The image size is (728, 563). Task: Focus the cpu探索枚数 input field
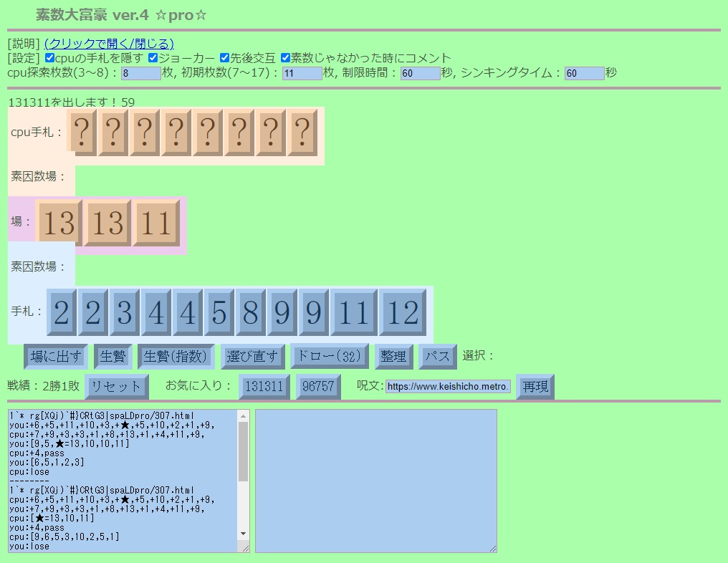140,73
